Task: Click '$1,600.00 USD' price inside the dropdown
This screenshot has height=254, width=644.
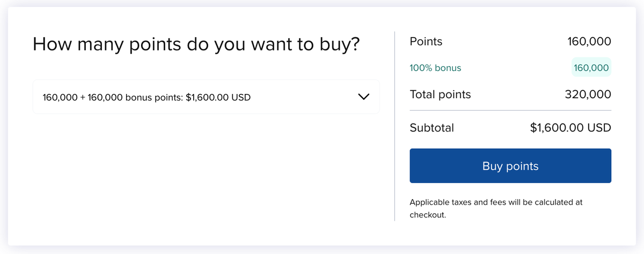Action: click(218, 98)
